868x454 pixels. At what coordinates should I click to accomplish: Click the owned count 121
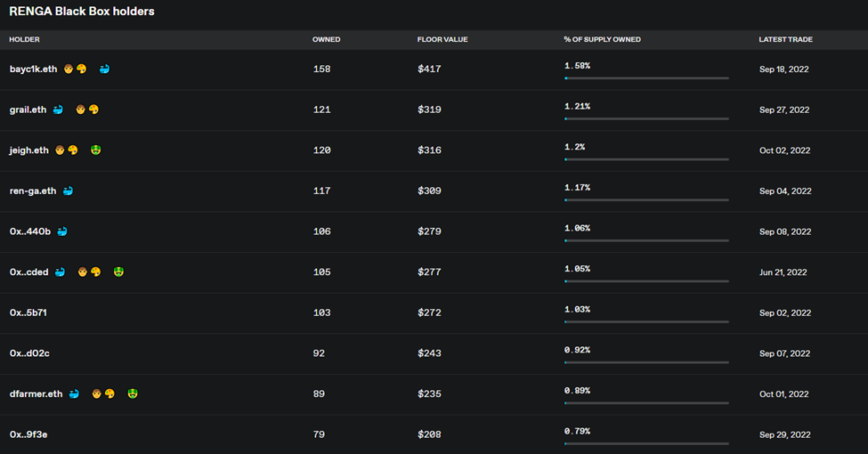(321, 109)
